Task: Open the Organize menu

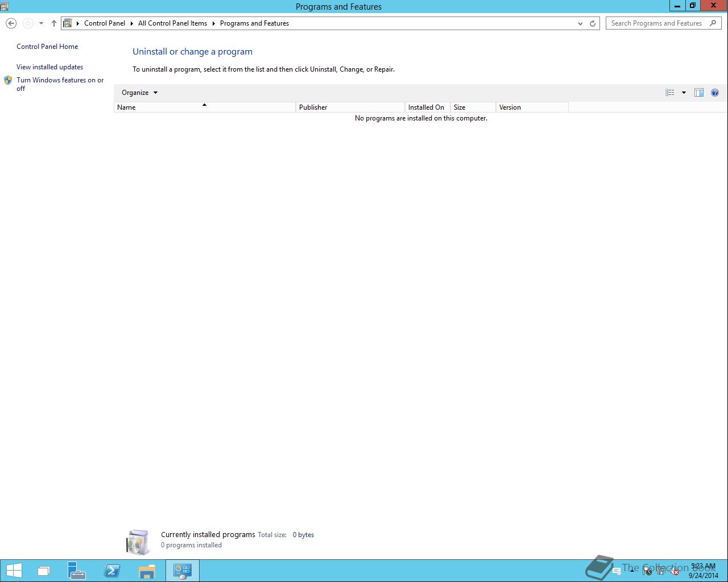Action: [x=139, y=93]
